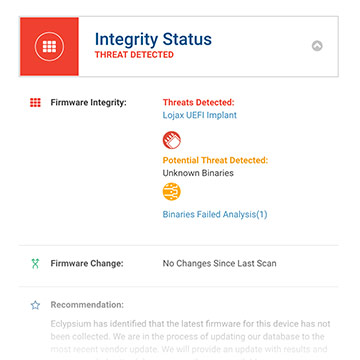Select the Integrity Status heading
The image size is (360, 360).
153,39
